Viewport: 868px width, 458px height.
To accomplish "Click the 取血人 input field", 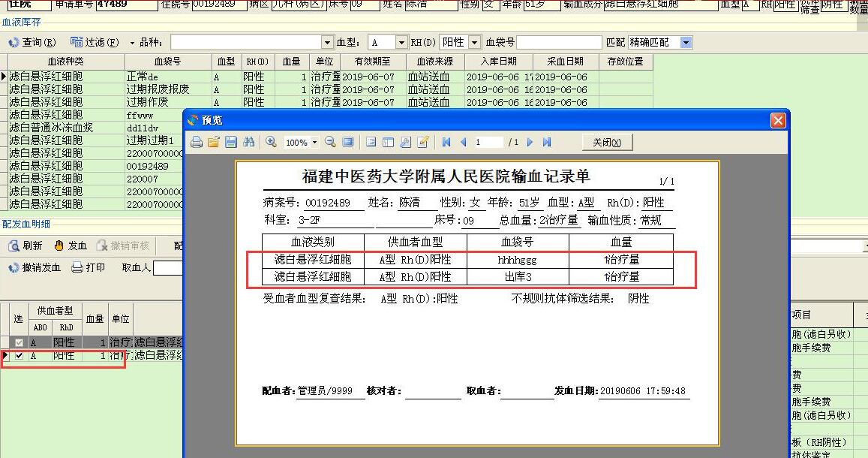I will click(x=168, y=268).
